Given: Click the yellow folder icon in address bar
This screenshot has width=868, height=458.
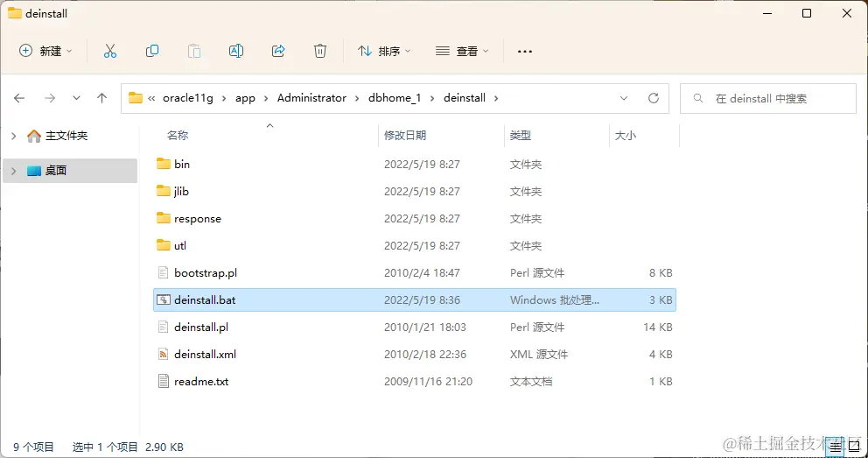Looking at the screenshot, I should tap(136, 98).
